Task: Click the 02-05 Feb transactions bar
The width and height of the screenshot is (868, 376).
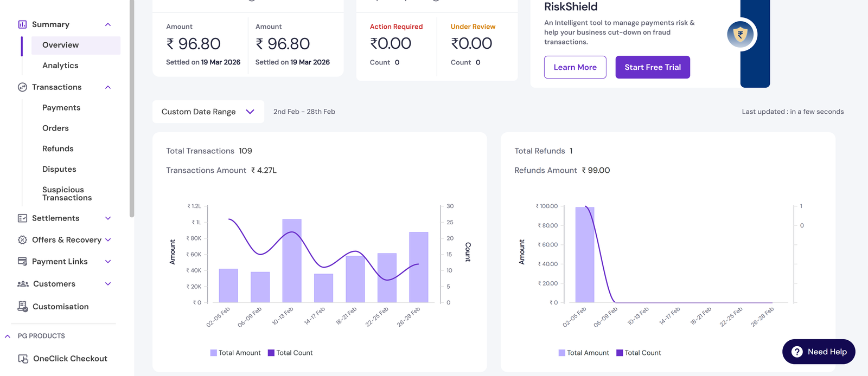Action: pyautogui.click(x=228, y=286)
